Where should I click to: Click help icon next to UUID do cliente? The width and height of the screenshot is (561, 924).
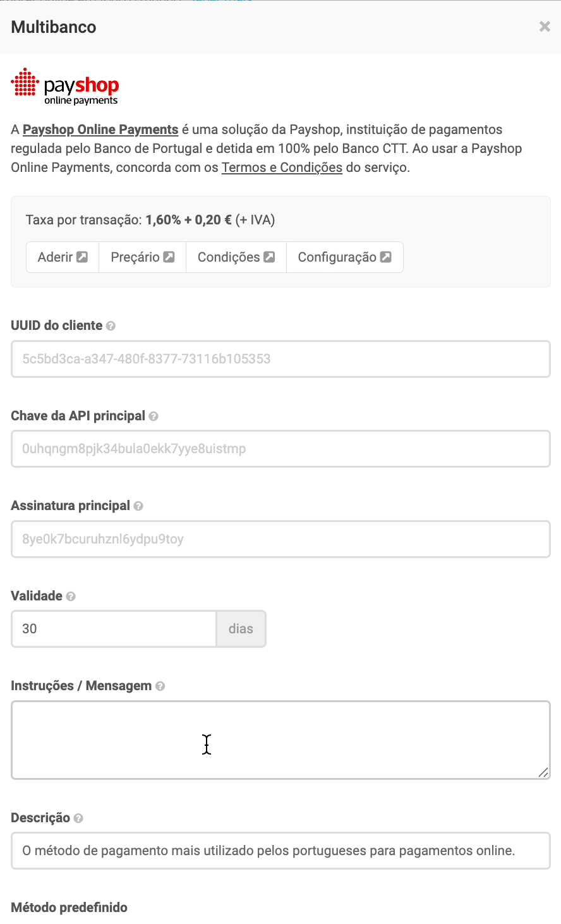click(x=111, y=326)
